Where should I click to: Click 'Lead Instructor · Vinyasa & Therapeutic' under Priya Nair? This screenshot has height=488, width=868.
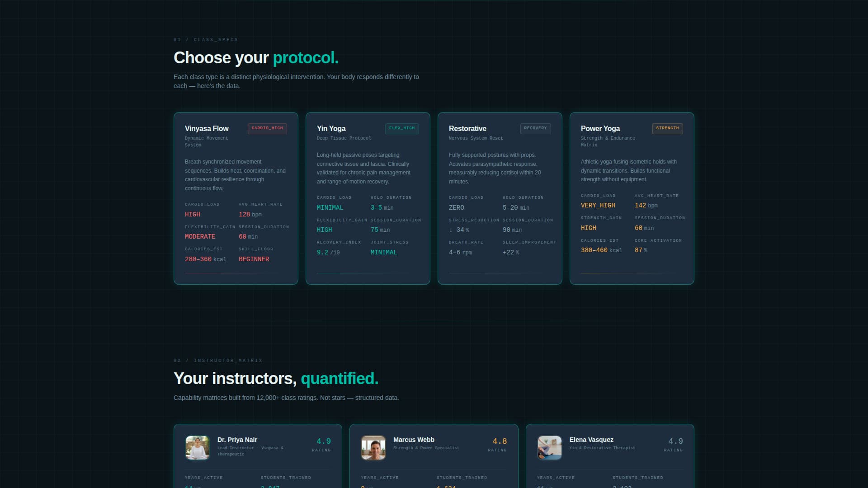click(x=250, y=451)
